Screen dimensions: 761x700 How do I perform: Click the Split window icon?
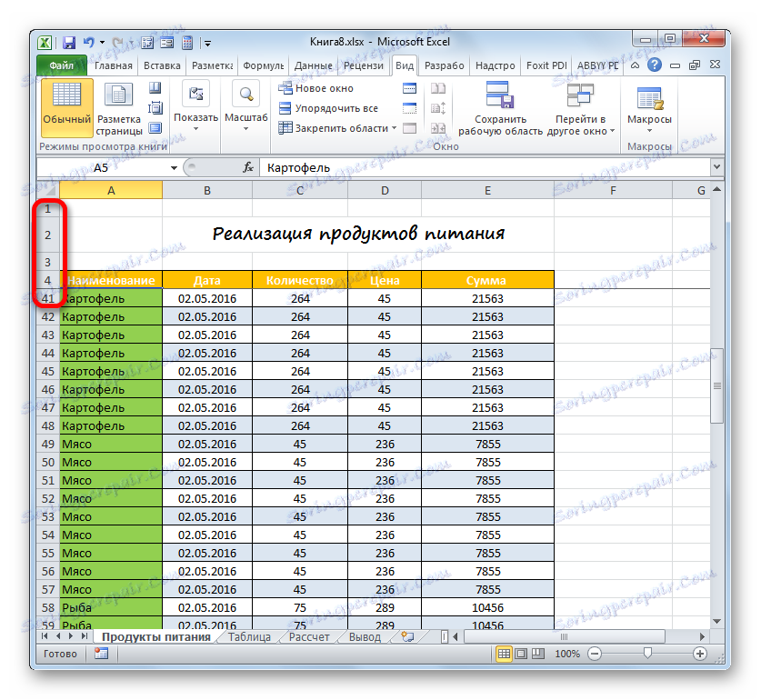(x=410, y=88)
